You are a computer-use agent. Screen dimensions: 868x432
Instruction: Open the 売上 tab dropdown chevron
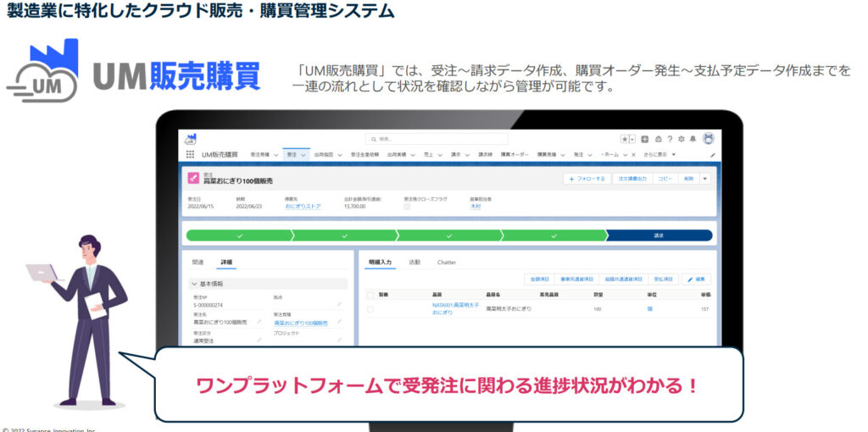440,155
